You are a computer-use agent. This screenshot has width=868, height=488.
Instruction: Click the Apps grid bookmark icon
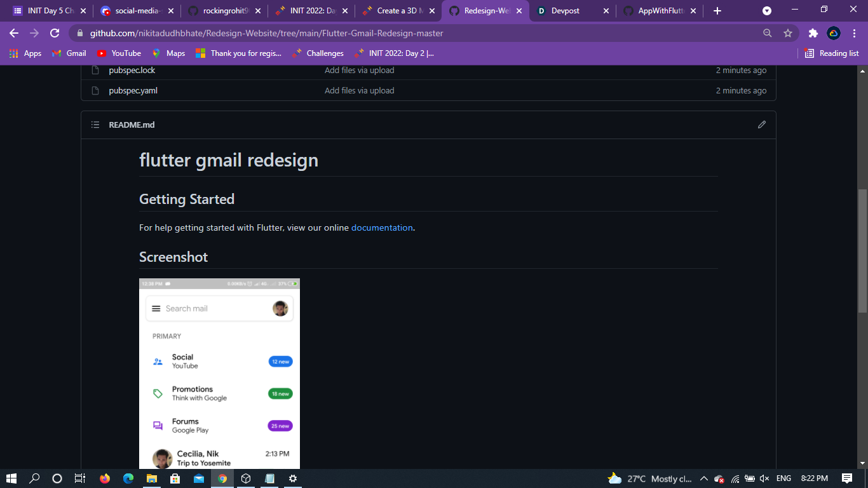pyautogui.click(x=14, y=53)
